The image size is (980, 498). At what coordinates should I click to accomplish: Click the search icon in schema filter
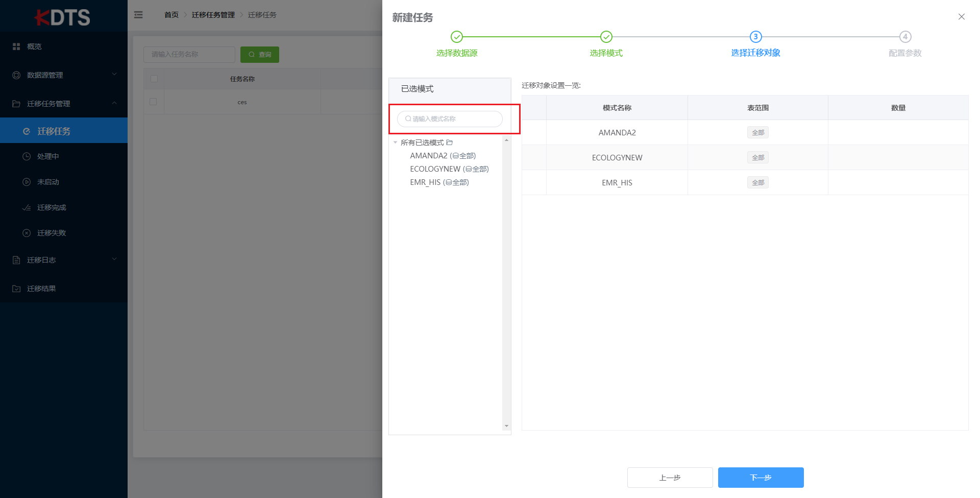click(x=408, y=119)
